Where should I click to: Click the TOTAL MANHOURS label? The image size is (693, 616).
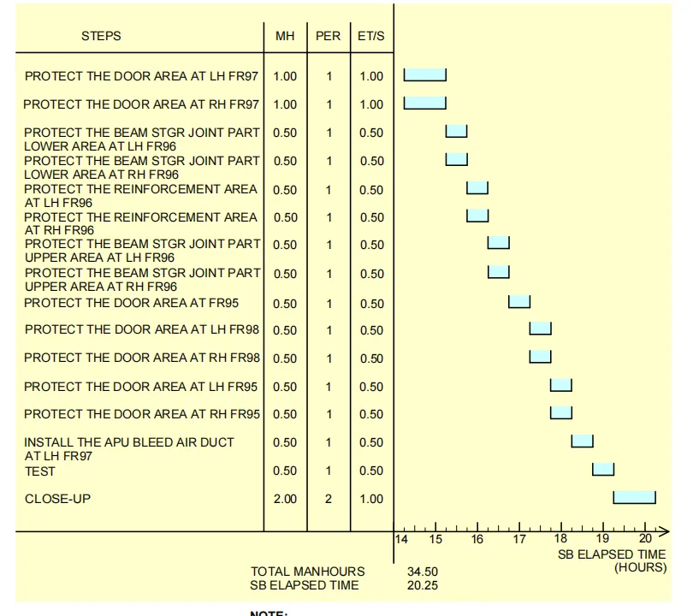pyautogui.click(x=308, y=572)
